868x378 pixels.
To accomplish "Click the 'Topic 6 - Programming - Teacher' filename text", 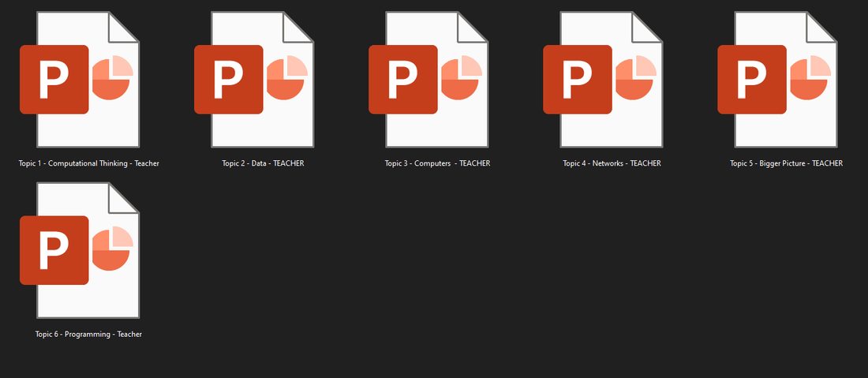I will pos(88,334).
